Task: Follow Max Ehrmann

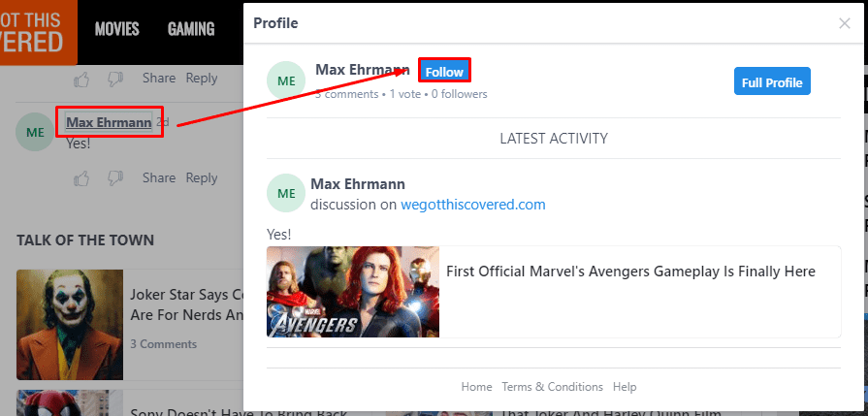Action: click(x=444, y=72)
